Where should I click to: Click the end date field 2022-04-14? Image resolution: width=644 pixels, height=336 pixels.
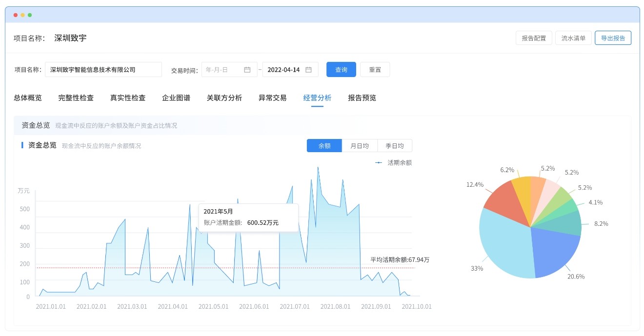click(x=290, y=70)
